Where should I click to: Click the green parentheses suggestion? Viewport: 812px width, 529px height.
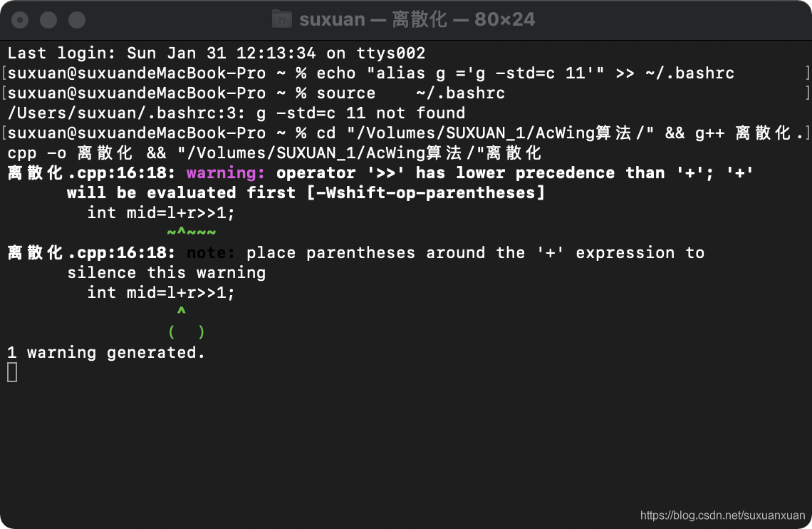tap(187, 332)
